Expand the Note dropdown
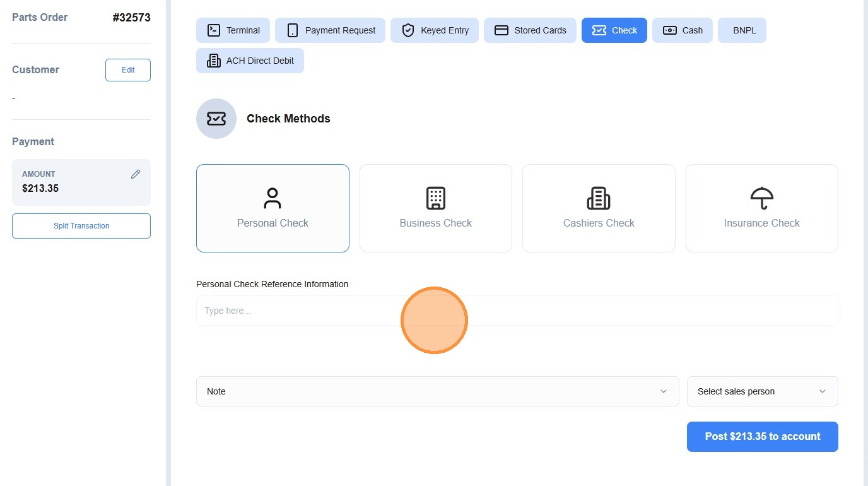Screen dimensions: 868x486 point(438,391)
